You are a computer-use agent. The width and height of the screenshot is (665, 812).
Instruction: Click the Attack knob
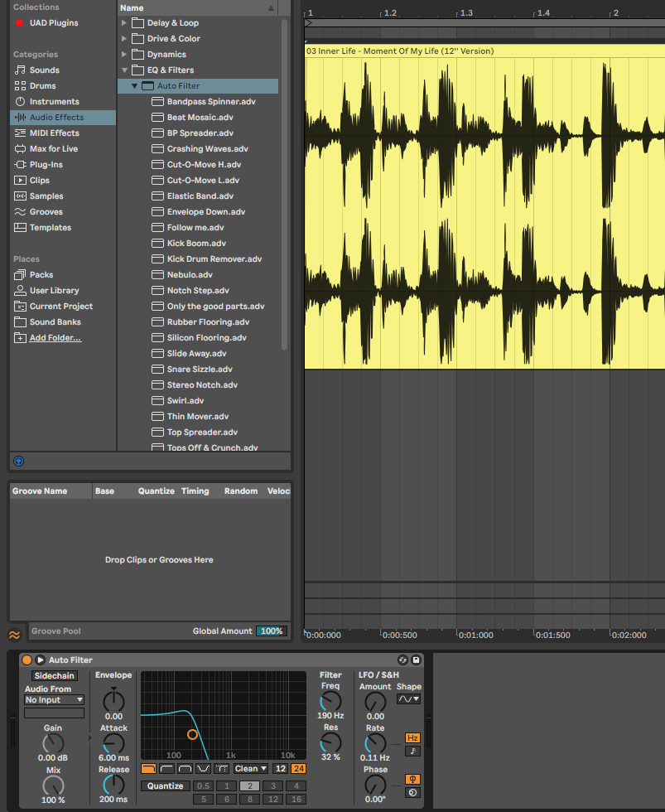coord(113,744)
